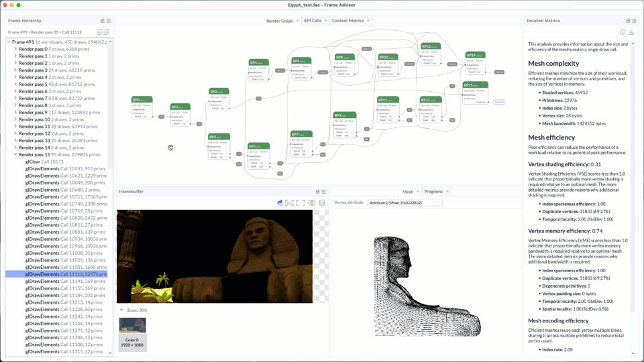Click the collapse-all icon in Frame Hierarchy

coord(107,32)
